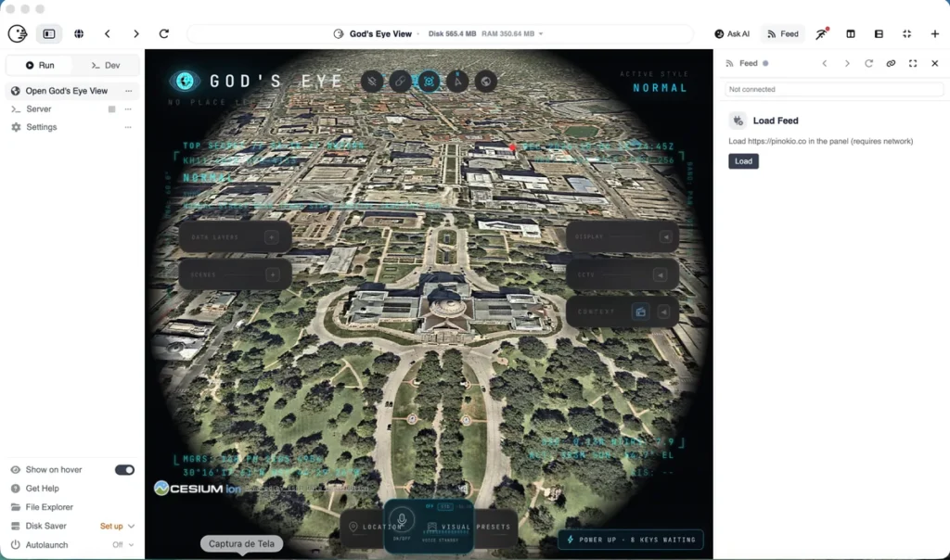
Task: Collapse the CCTV panel arrow
Action: (661, 274)
